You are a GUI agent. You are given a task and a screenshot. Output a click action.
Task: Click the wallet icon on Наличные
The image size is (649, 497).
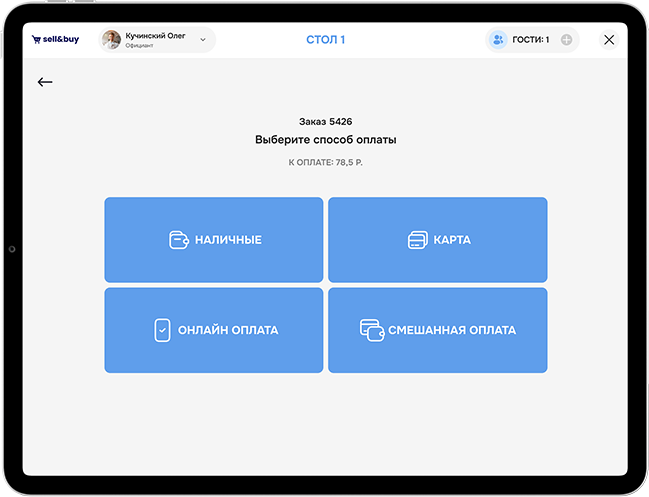coord(178,240)
